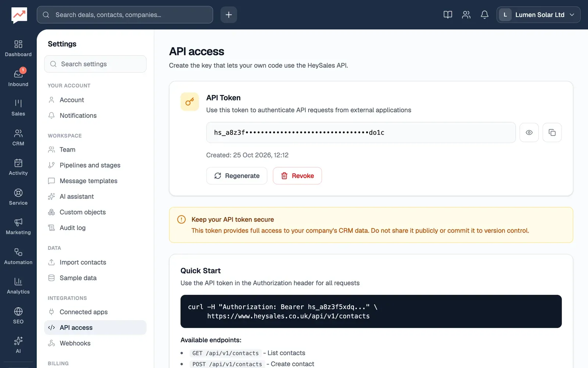Click the curl example code block
588x368 pixels.
(x=371, y=311)
